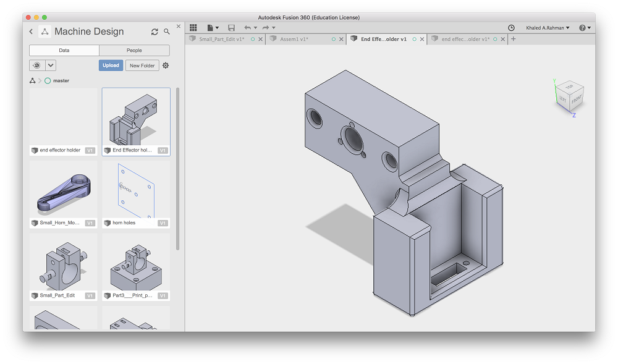Click V1 version badge of horn holes
This screenshot has width=618, height=364.
pos(163,223)
